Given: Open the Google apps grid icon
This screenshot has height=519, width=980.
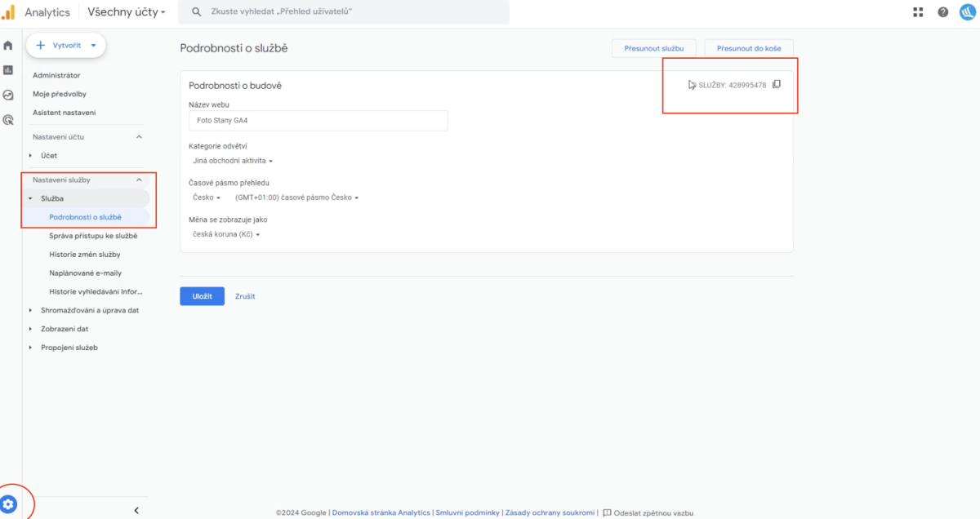Looking at the screenshot, I should click(x=918, y=12).
